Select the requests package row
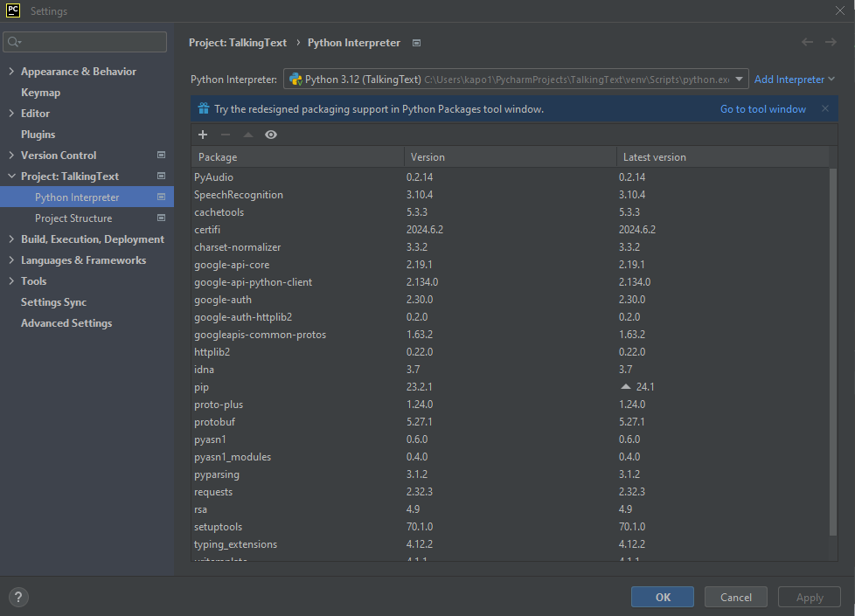 pyautogui.click(x=511, y=492)
